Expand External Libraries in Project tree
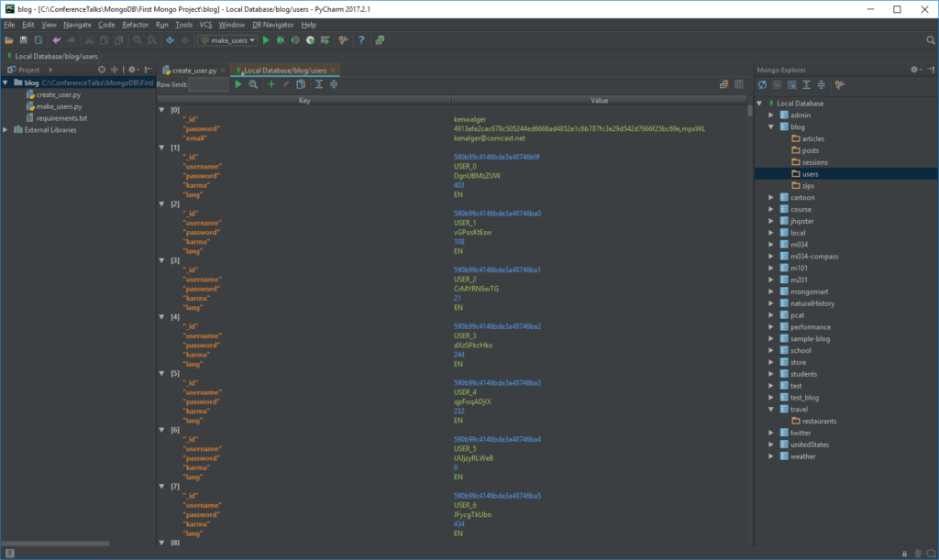Screen dimensions: 939x560 (6, 130)
